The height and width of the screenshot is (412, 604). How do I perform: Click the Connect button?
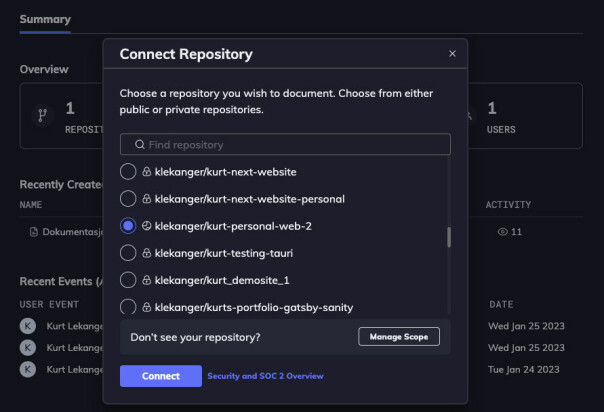(161, 376)
